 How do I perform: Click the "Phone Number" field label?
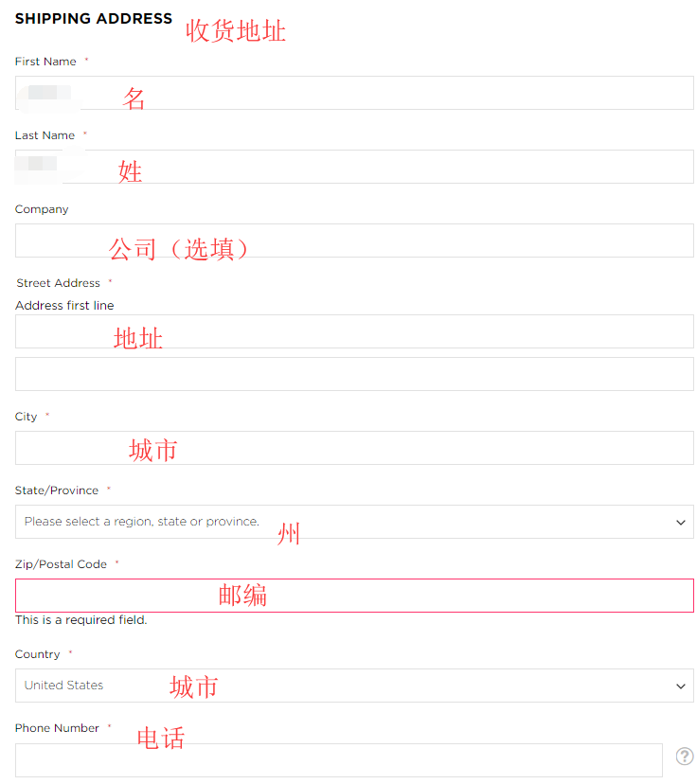tap(57, 728)
